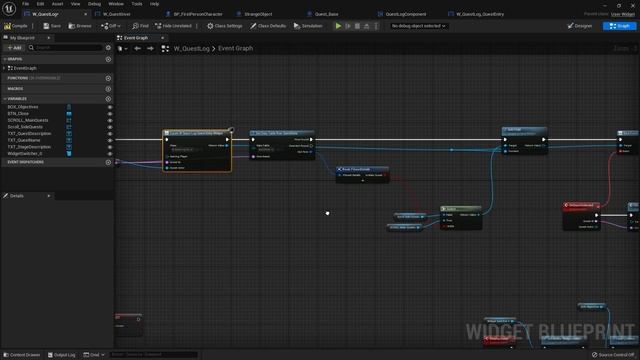Switch to BP_FirstPersonCharacter tab
640x360 pixels.
[x=198, y=14]
